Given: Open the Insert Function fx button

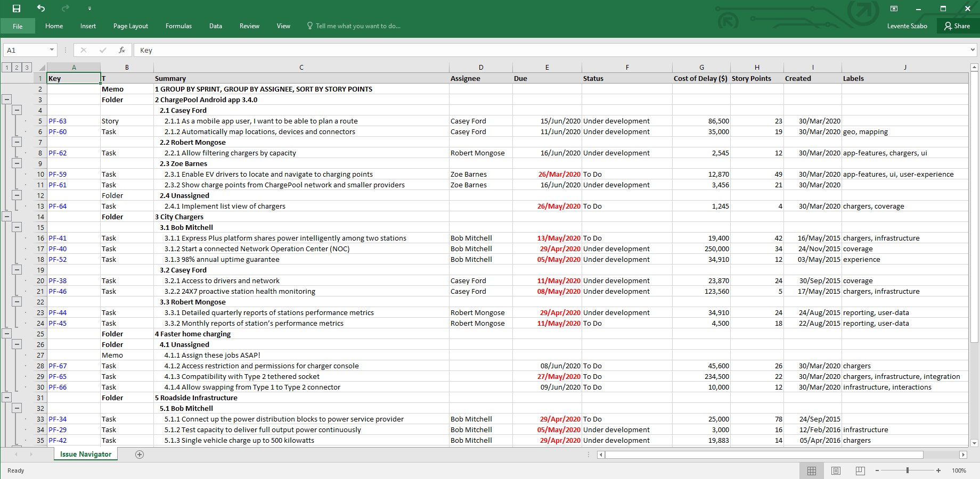Looking at the screenshot, I should pyautogui.click(x=122, y=50).
